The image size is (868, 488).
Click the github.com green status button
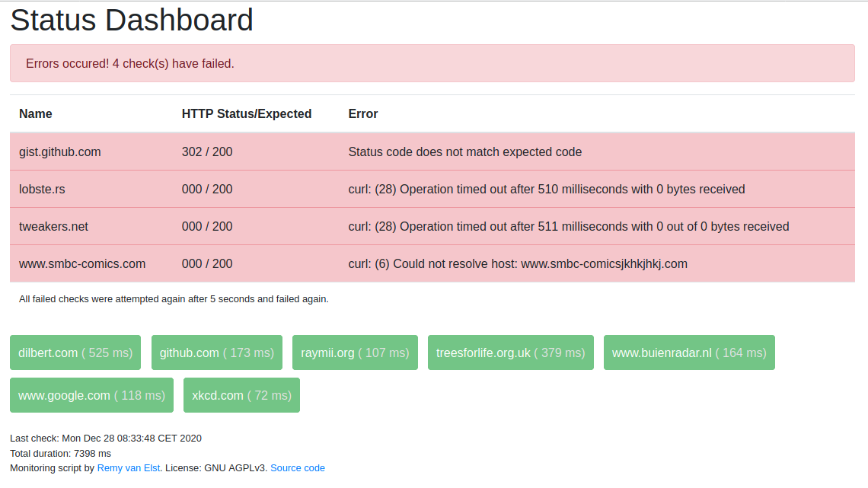click(x=217, y=352)
